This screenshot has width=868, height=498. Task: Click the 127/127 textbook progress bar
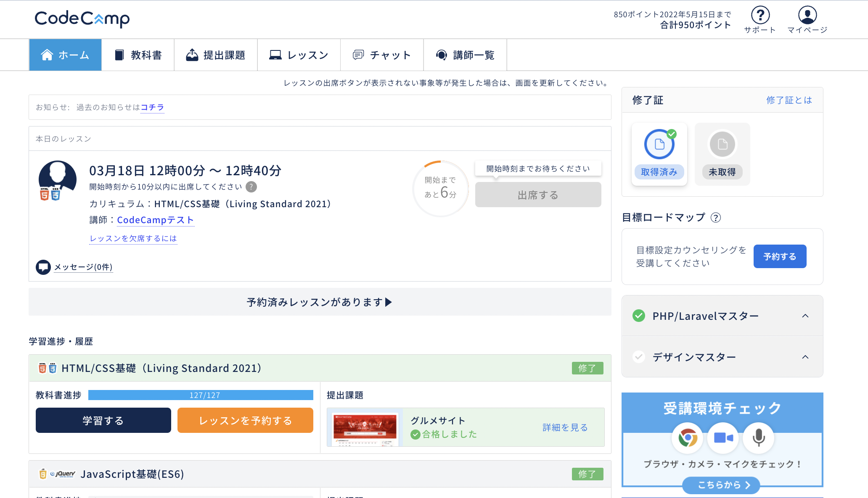201,395
